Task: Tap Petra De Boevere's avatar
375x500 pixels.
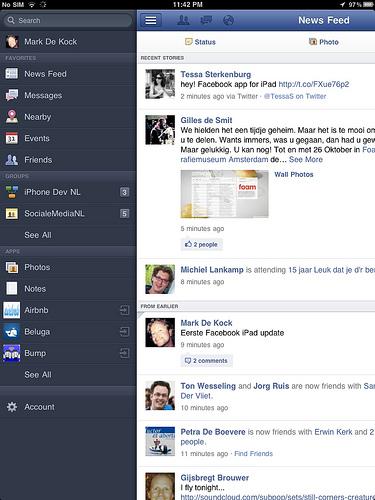Action: pos(160,441)
